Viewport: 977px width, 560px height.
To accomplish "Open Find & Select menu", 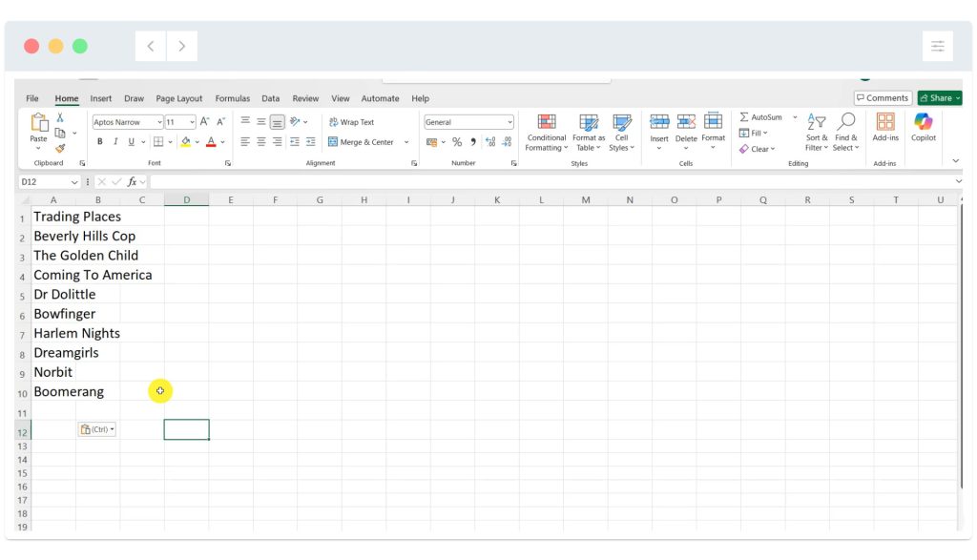I will [x=846, y=132].
